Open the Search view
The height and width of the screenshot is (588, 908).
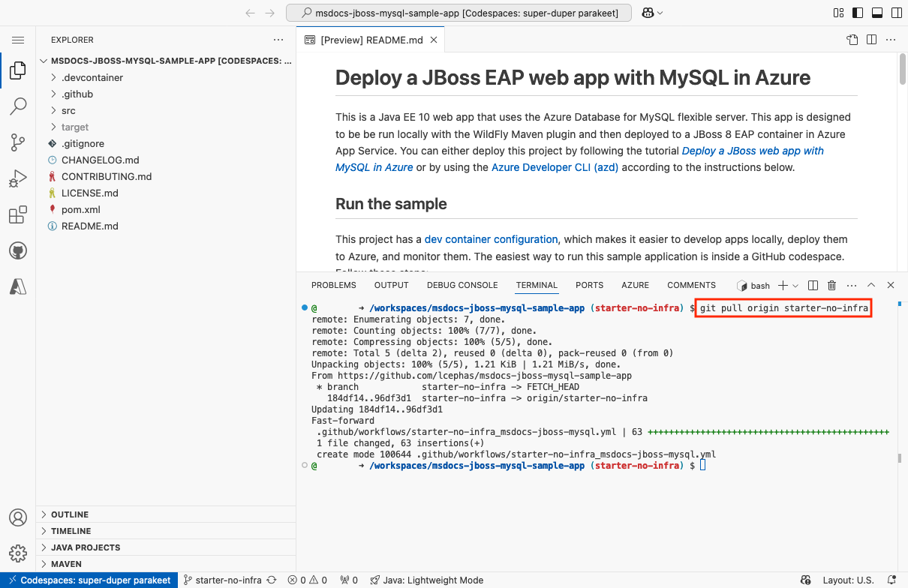coord(18,106)
